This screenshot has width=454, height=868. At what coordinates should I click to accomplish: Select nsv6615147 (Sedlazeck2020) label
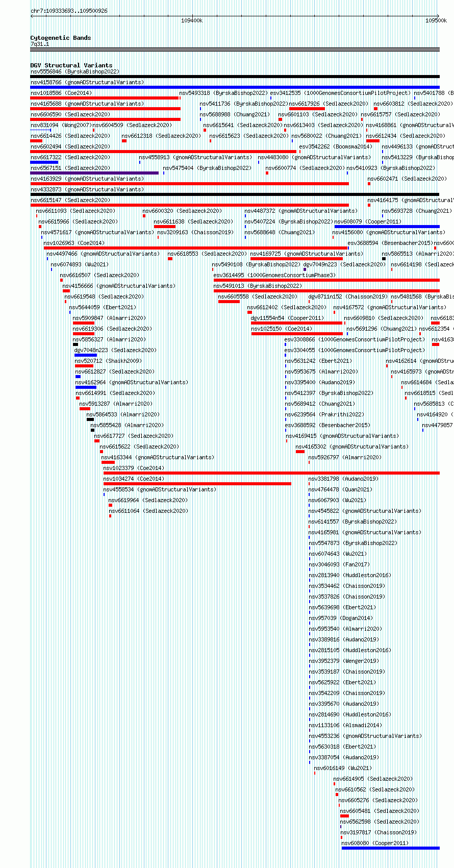[70, 201]
